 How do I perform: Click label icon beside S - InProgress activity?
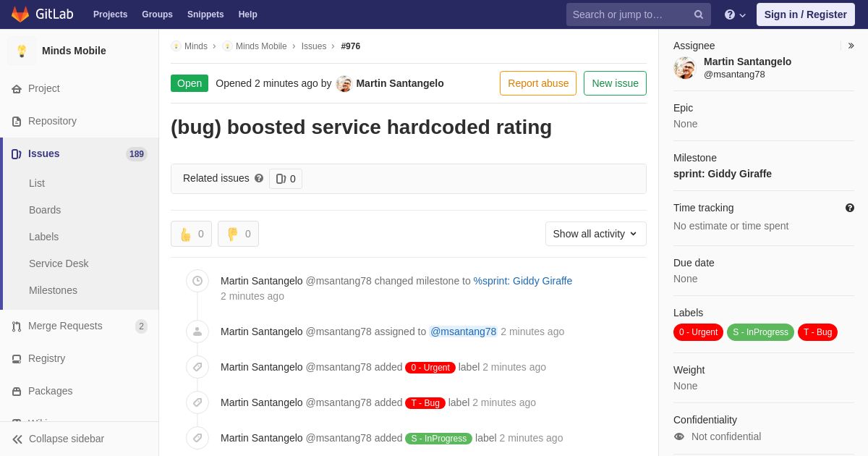point(197,438)
